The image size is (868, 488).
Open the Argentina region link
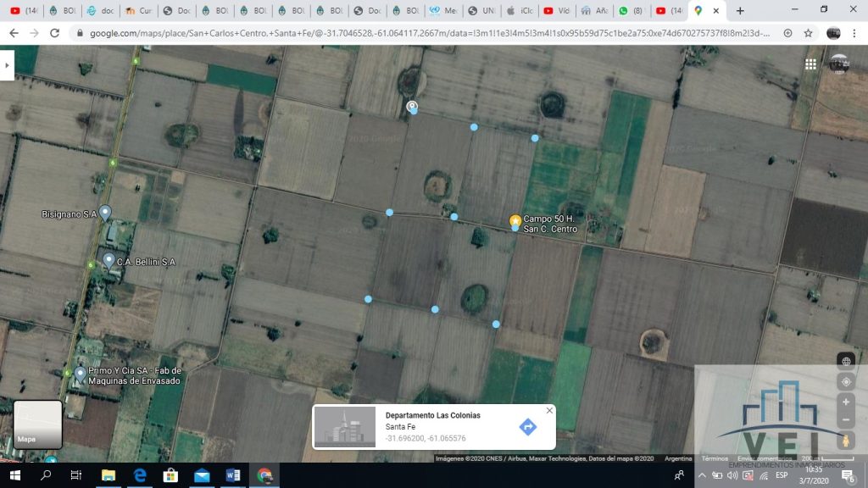(x=678, y=458)
